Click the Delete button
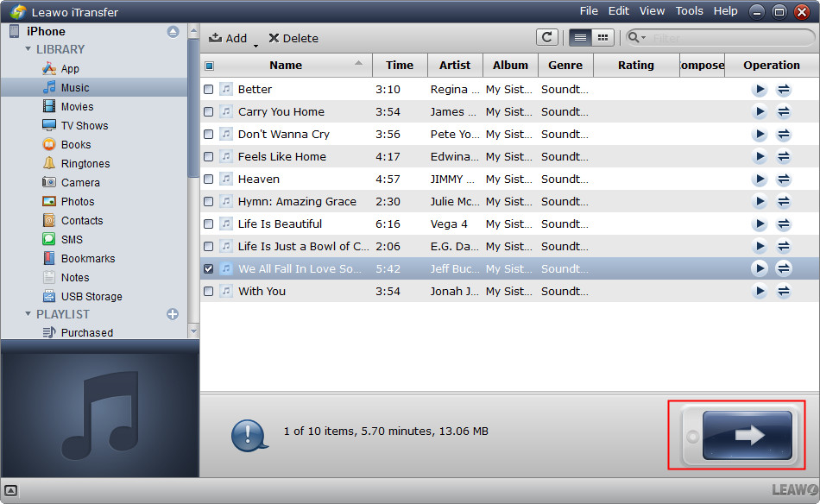 click(293, 38)
